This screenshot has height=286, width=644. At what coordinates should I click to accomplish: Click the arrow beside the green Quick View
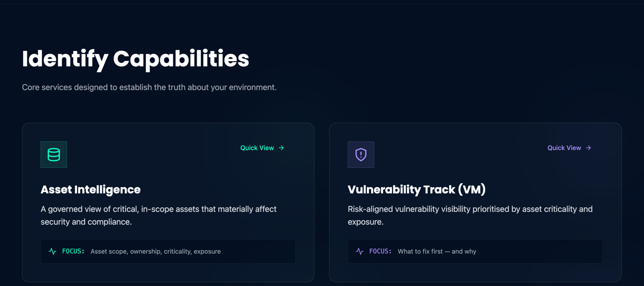(281, 148)
